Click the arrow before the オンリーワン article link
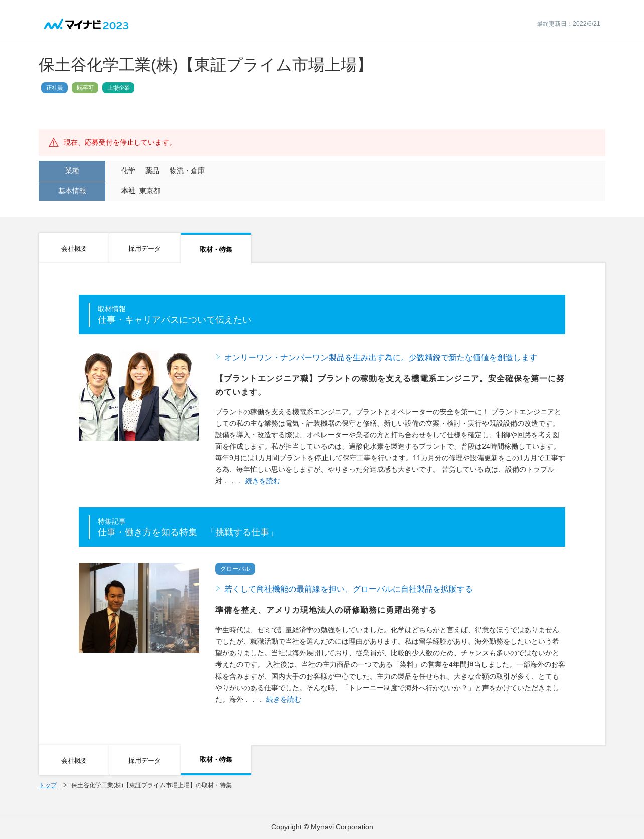This screenshot has width=644, height=839. click(218, 357)
